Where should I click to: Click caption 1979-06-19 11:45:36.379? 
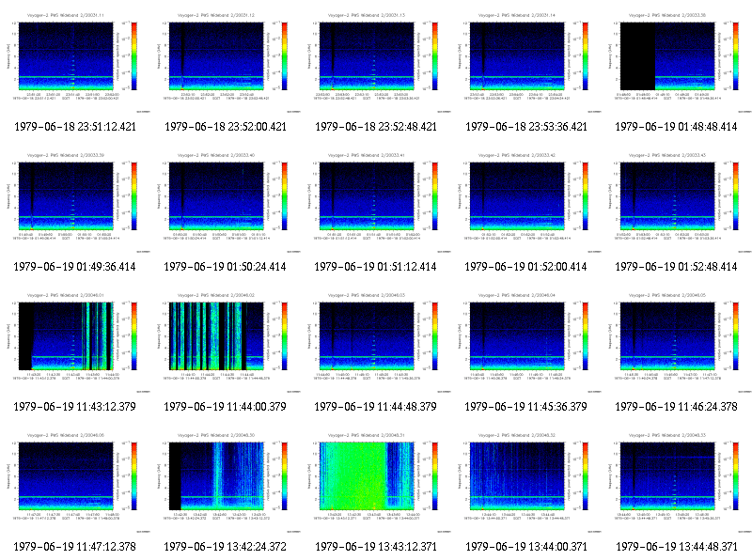point(525,407)
